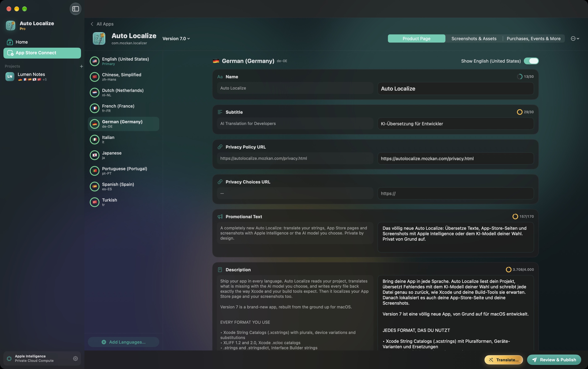588x369 pixels.
Task: Add a new project with plus icon
Action: (81, 66)
